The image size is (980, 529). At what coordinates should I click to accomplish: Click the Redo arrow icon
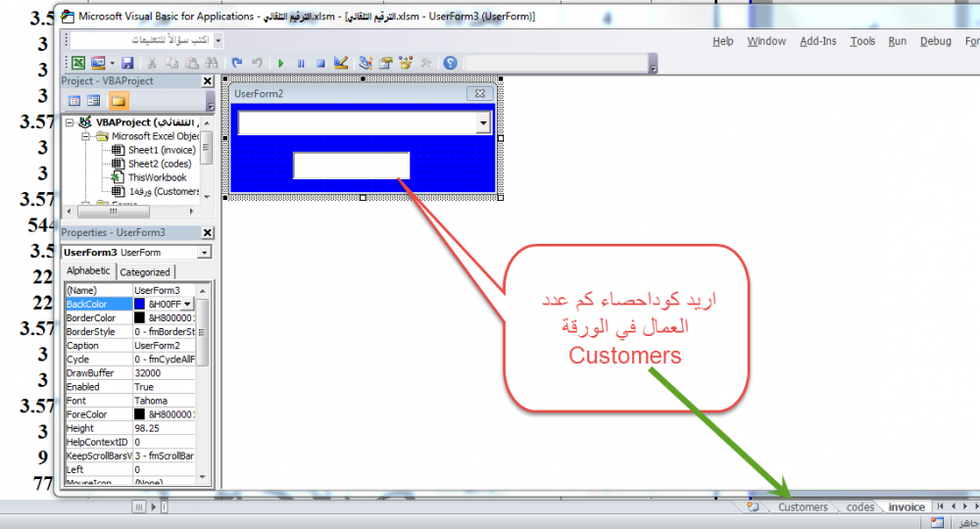pos(257,63)
